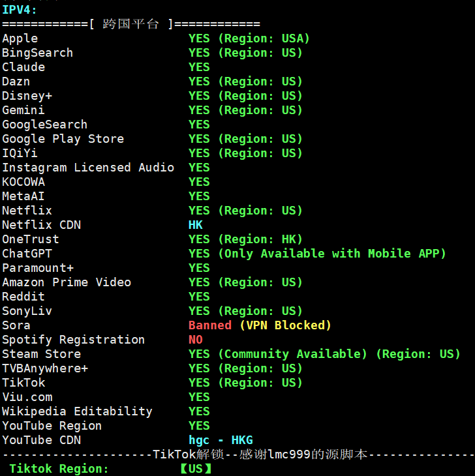This screenshot has width=475, height=476.
Task: Click the Tiktok Region 【US】 value
Action: (196, 469)
